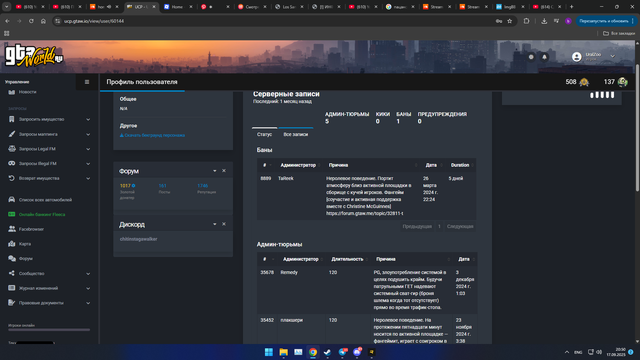Open File Explorer from taskbar
Image resolution: width=640 pixels, height=360 pixels.
(284, 352)
